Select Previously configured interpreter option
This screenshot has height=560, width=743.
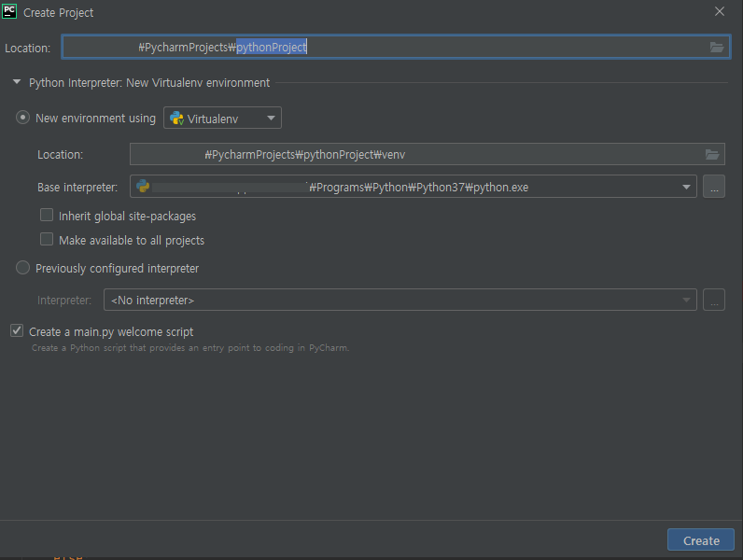coord(22,268)
